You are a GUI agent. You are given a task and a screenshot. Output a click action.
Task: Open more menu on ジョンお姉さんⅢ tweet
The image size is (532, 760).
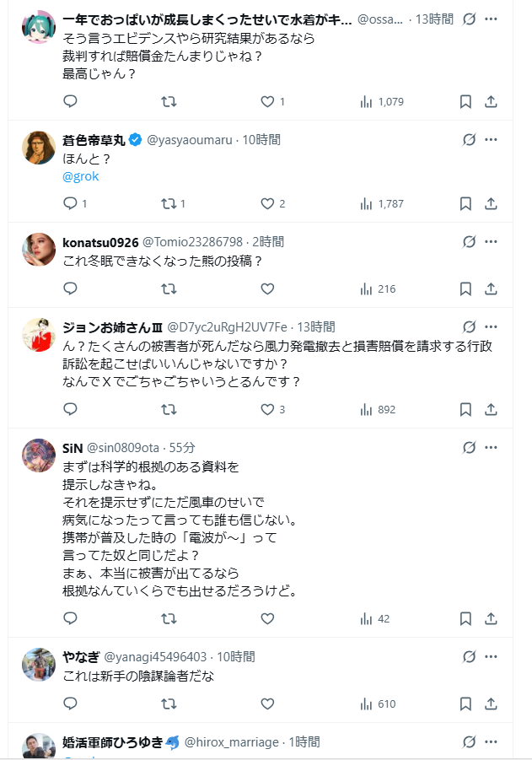click(x=492, y=326)
